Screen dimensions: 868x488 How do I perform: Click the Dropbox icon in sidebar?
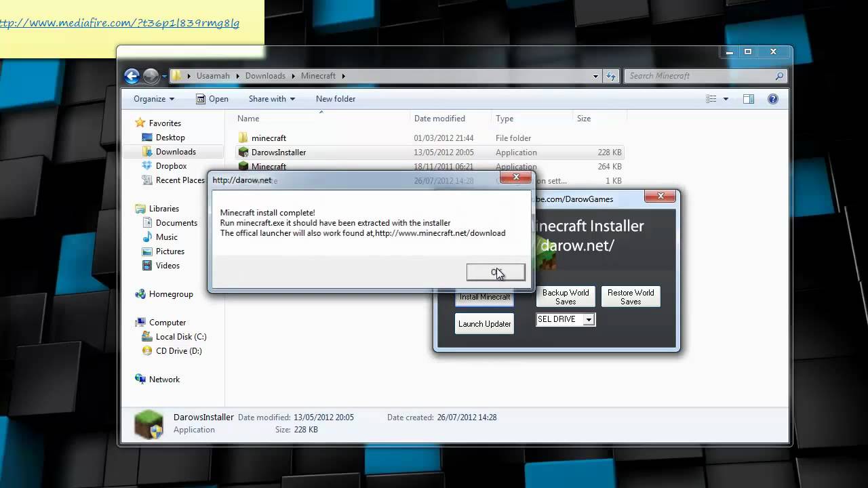coord(148,166)
